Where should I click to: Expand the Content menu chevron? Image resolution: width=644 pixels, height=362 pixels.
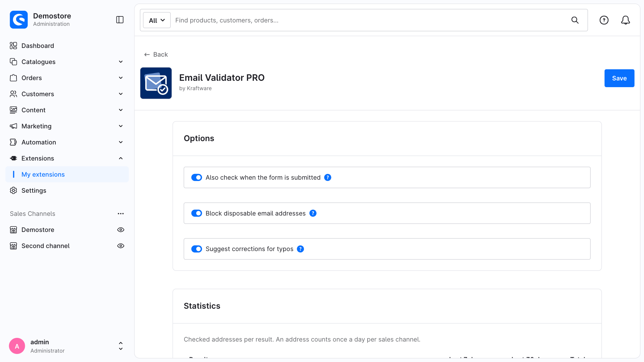coord(121,110)
